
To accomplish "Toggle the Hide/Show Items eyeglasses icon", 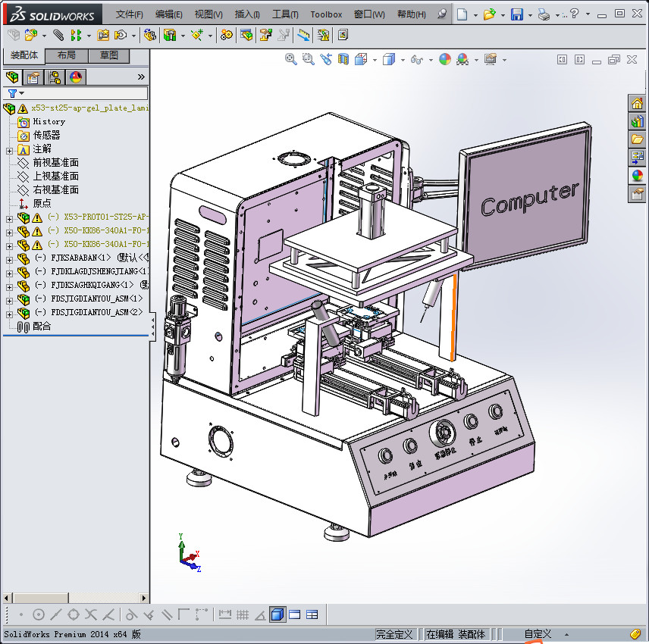I will (x=415, y=59).
